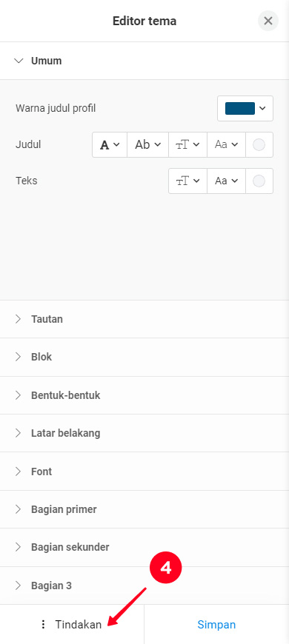Close the Editor tema panel
Viewport: 289px width, 644px height.
coord(268,21)
